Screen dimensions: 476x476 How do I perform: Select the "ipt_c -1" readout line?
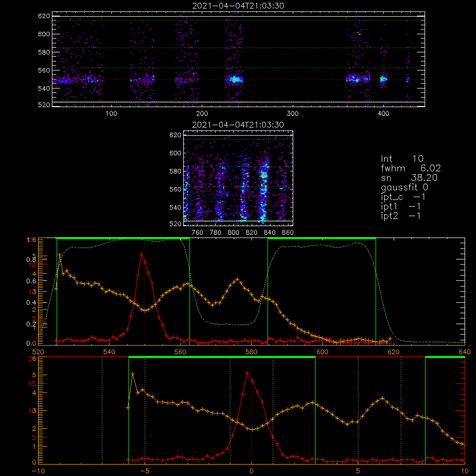pyautogui.click(x=403, y=197)
